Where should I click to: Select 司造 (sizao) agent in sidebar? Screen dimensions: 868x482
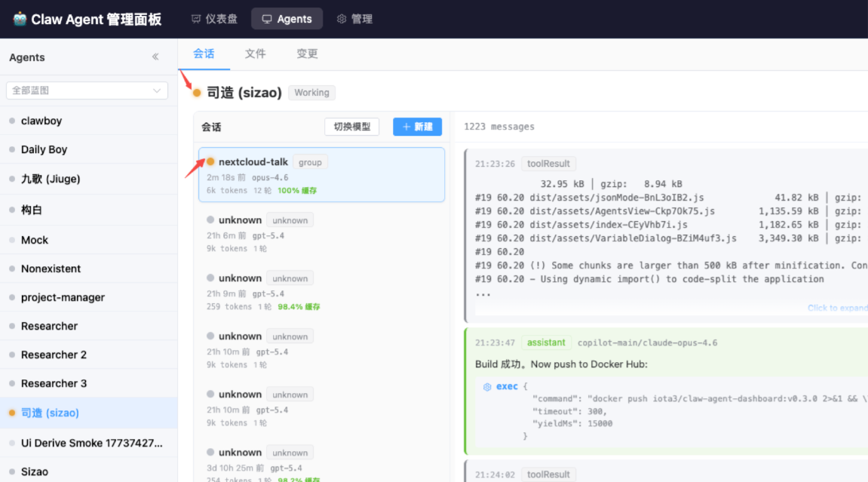coord(88,413)
